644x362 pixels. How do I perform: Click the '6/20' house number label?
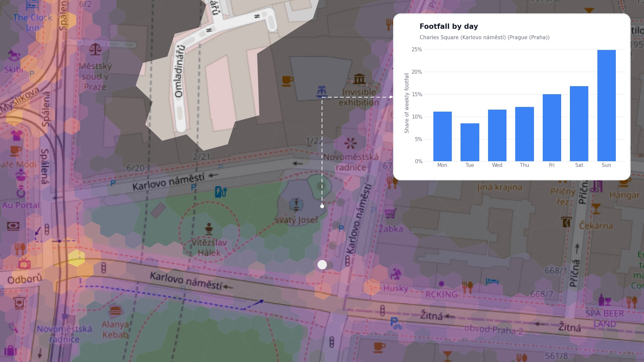[136, 168]
